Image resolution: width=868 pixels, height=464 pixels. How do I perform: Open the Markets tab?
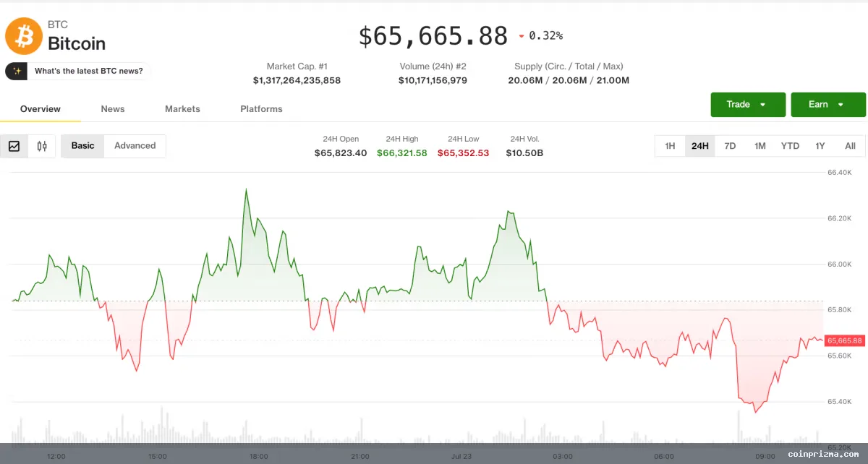tap(182, 109)
